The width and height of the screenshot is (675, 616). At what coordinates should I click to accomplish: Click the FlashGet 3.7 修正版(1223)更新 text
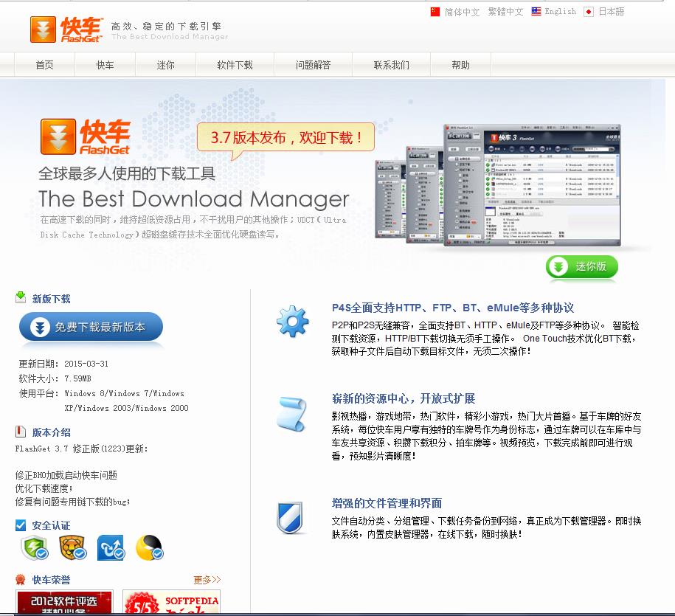[81, 449]
